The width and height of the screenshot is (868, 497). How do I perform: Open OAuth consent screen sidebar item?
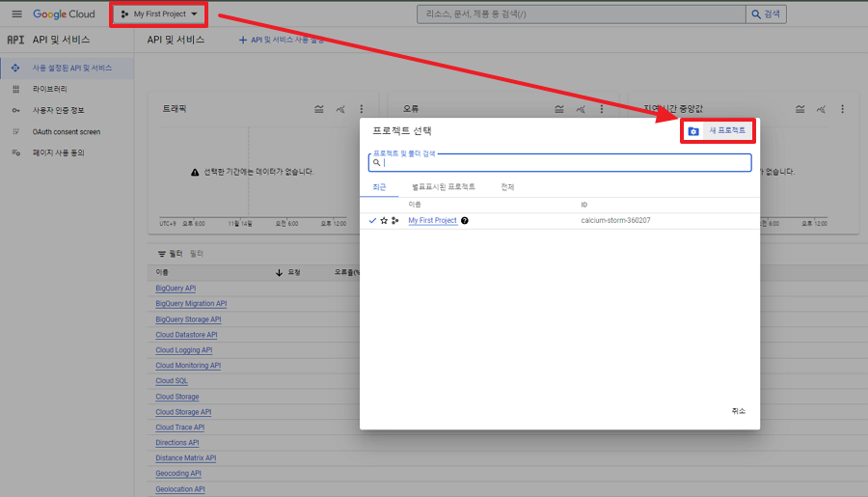pos(67,132)
